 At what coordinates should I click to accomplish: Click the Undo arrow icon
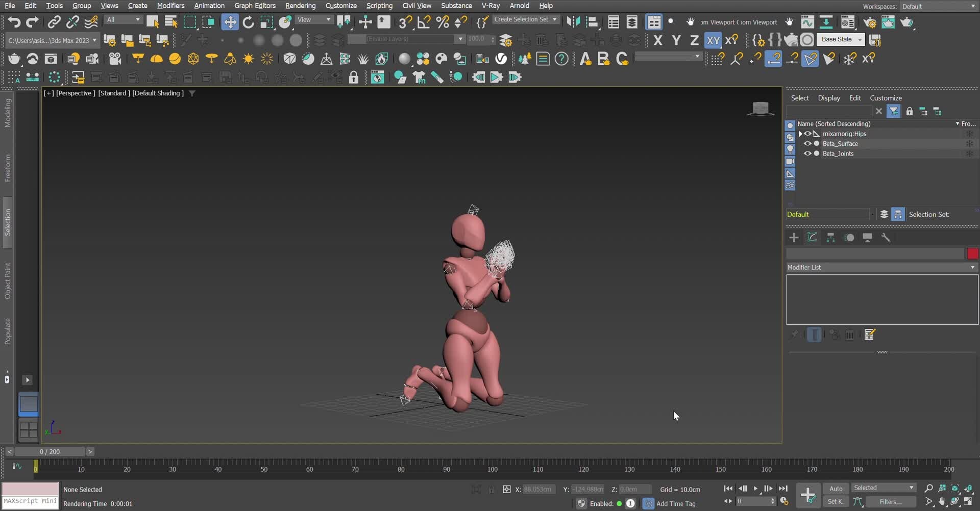pyautogui.click(x=14, y=22)
